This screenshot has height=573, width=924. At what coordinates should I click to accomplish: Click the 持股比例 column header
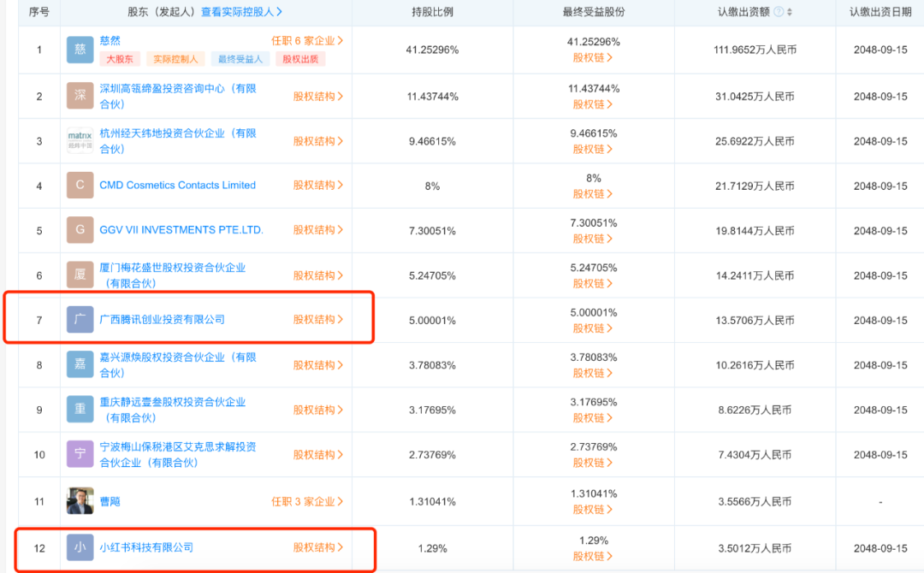[x=433, y=12]
